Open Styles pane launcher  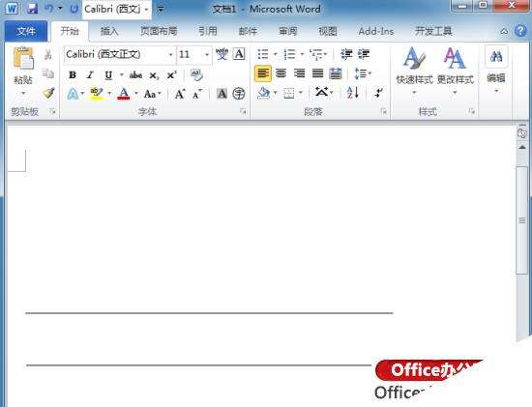pos(472,111)
